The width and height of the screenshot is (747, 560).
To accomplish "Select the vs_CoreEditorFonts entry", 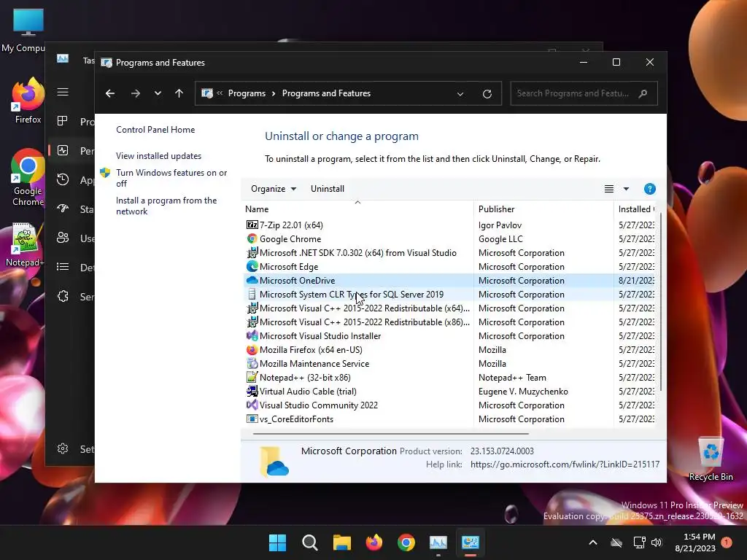I will pyautogui.click(x=296, y=419).
